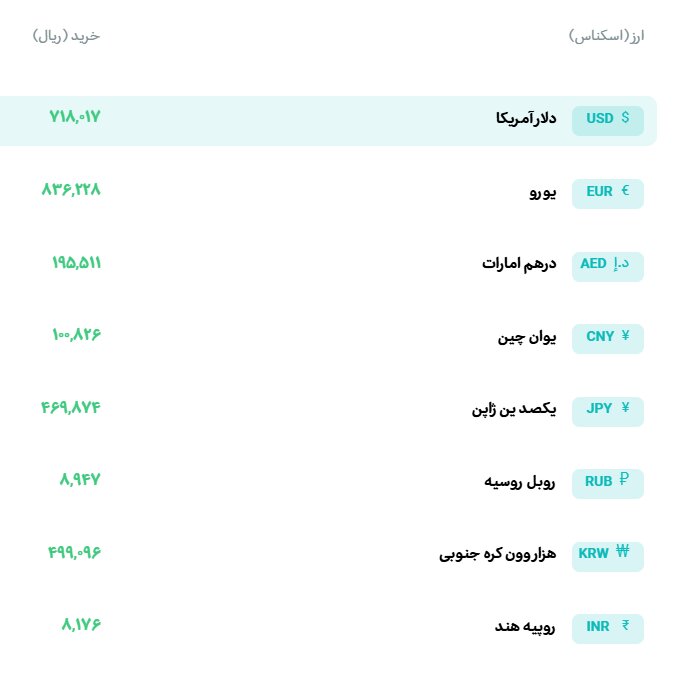
Task: Click the KRW won symbol icon
Action: pos(623,552)
